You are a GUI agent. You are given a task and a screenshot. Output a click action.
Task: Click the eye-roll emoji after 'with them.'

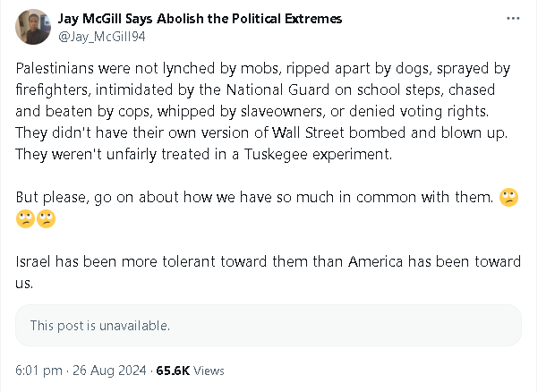508,198
